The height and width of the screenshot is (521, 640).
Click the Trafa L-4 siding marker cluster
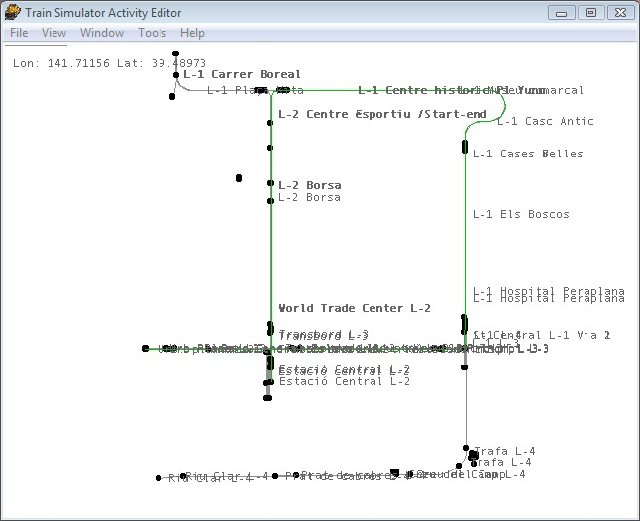pos(473,456)
